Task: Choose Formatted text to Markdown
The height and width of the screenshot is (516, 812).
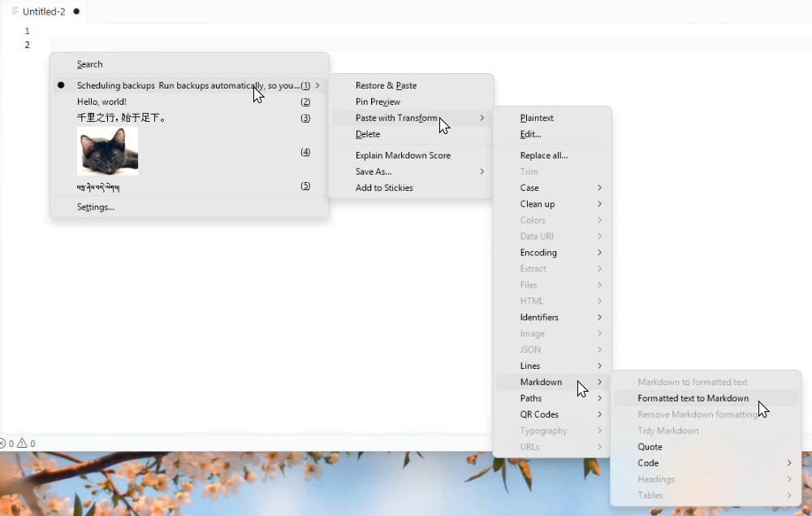Action: point(706,398)
